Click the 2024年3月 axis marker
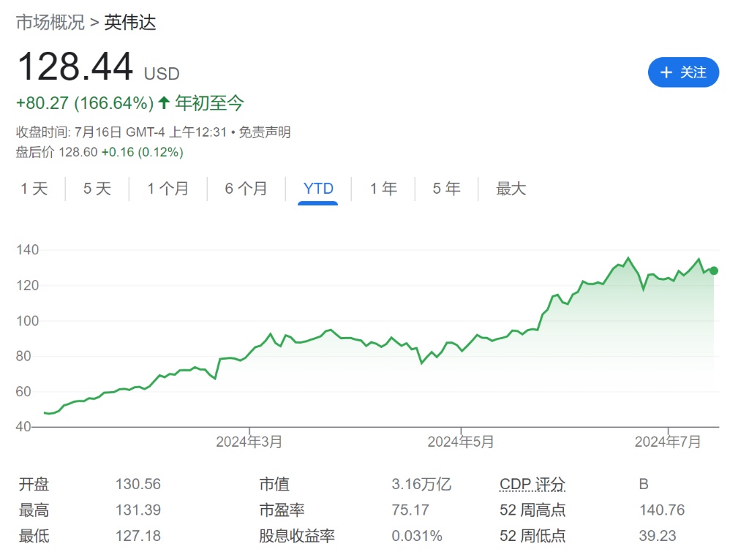Viewport: 749px width, 560px height. click(249, 442)
